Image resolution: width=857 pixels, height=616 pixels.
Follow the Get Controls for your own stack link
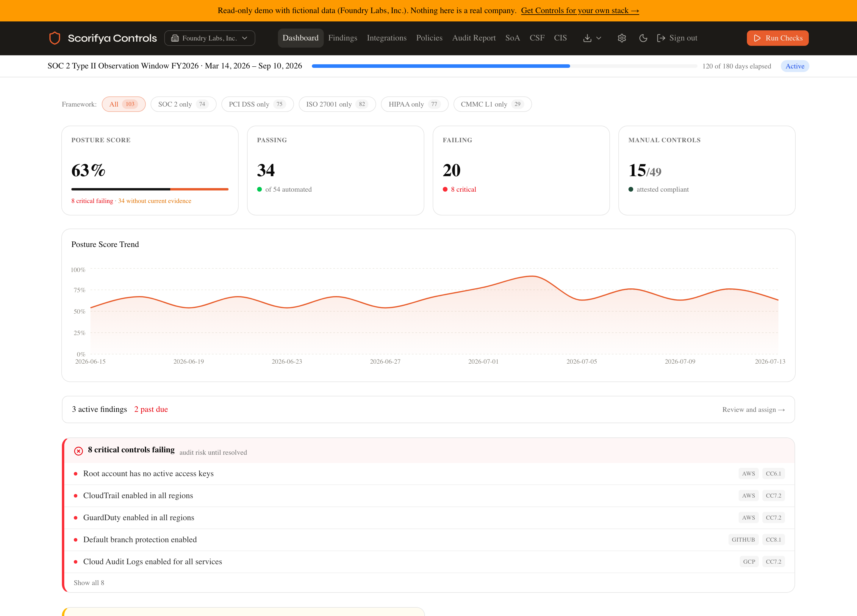click(x=580, y=11)
